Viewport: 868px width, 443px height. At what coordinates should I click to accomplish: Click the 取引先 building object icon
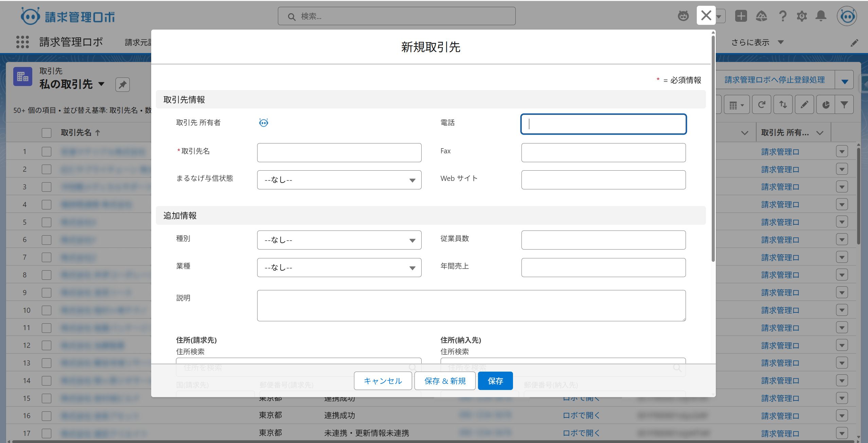tap(23, 76)
